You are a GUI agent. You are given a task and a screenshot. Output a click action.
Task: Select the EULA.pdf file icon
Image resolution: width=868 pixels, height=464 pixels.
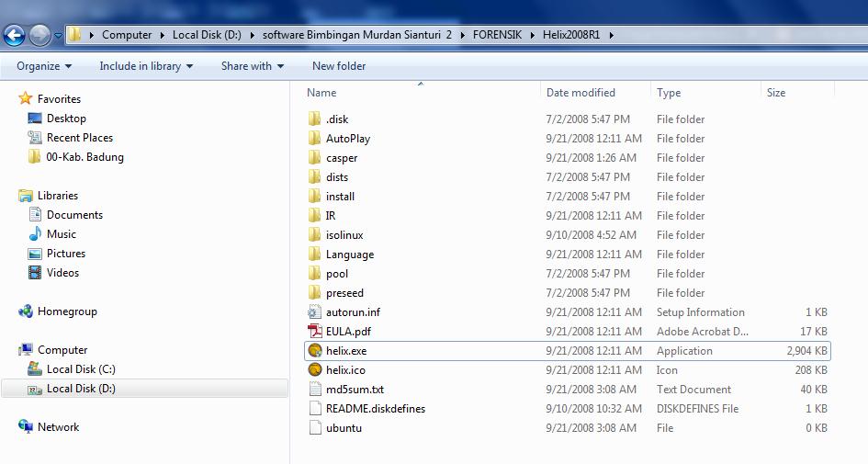[315, 332]
